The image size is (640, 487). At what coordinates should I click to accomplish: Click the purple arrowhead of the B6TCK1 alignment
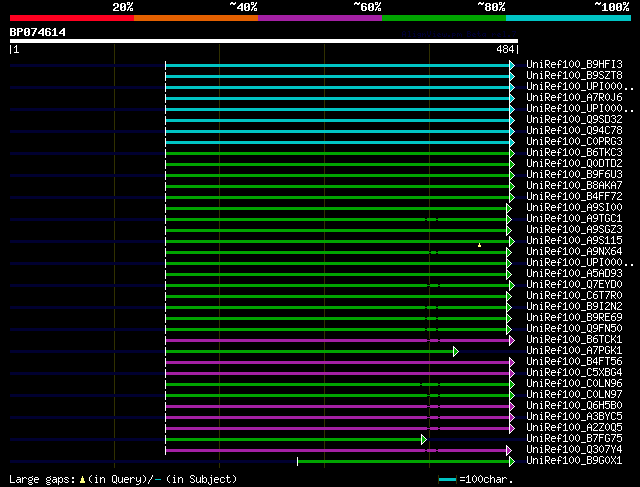click(512, 340)
